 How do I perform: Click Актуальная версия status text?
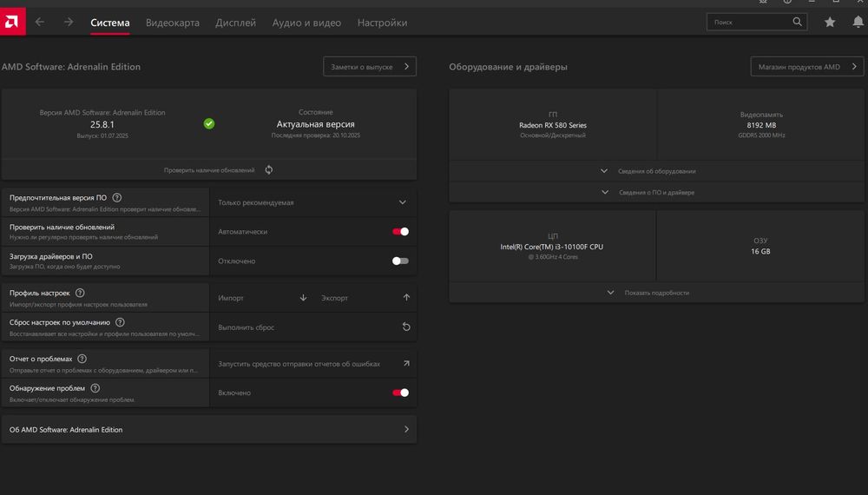click(x=316, y=124)
